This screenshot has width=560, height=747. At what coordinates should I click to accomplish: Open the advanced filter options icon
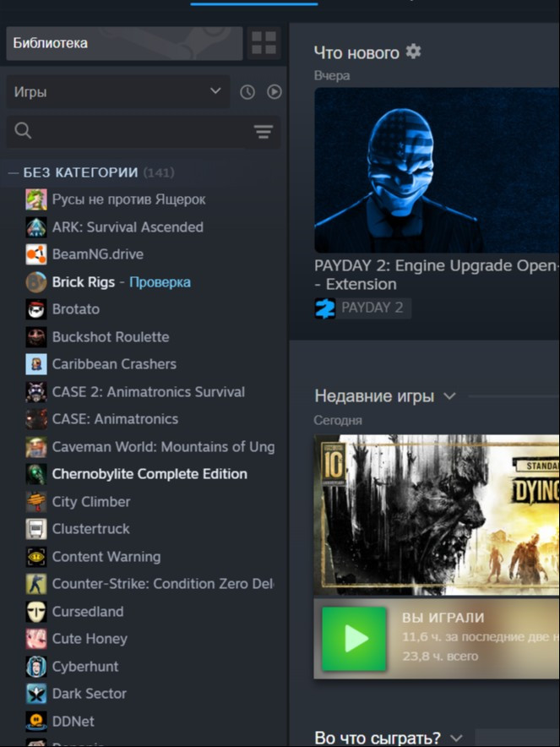(264, 131)
